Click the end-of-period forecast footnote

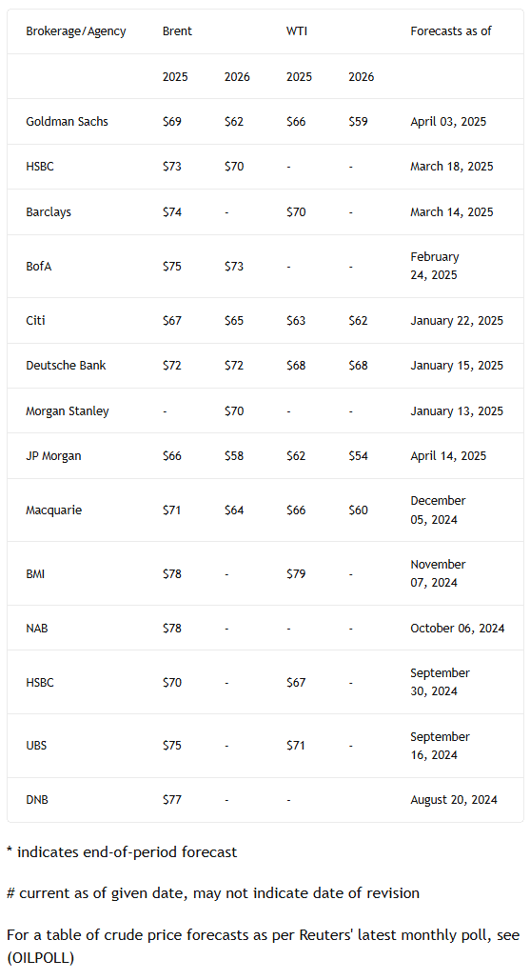click(122, 851)
